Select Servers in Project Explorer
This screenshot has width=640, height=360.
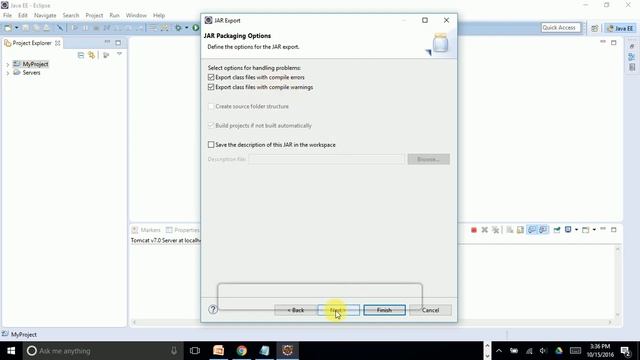[31, 73]
